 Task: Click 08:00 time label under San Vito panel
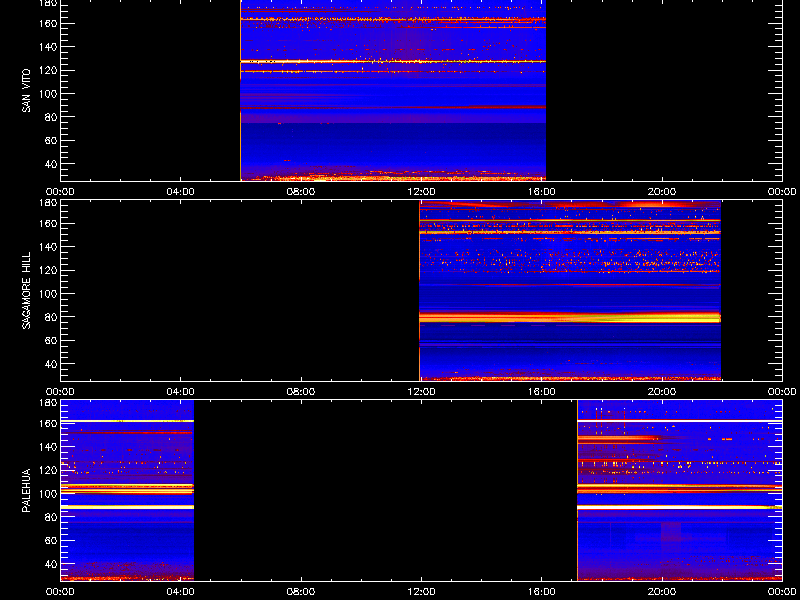point(301,192)
